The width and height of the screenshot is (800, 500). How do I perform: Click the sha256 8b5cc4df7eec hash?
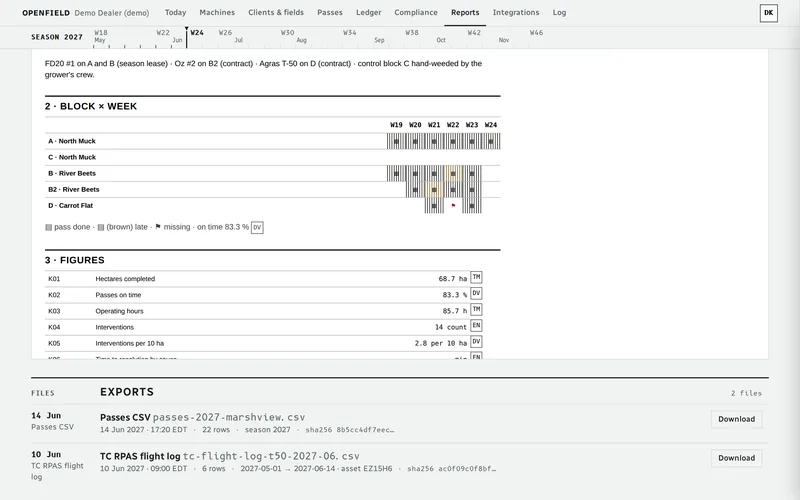coord(349,430)
